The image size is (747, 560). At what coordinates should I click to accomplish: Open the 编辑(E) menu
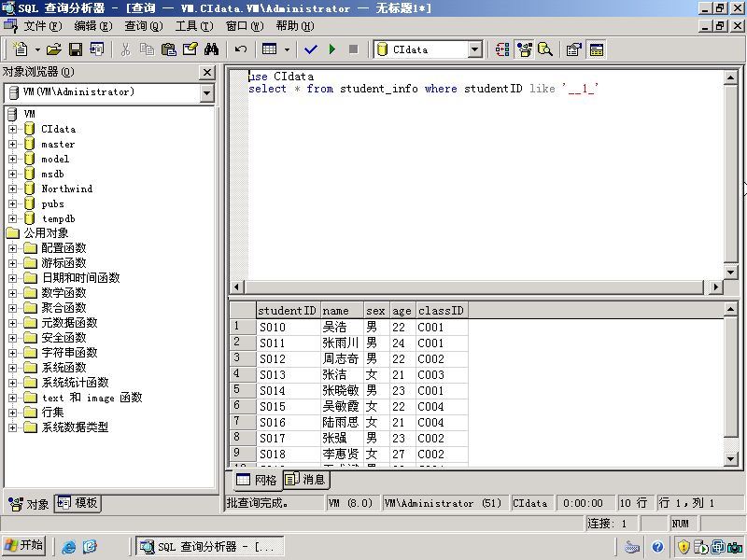tap(93, 26)
